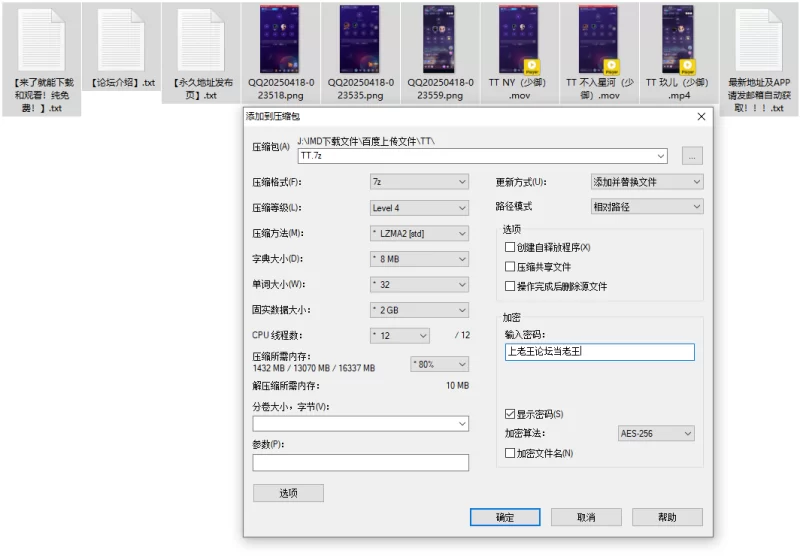Select the TT 不入星河 (少御).mov file
Image resolution: width=800 pixels, height=560 pixels.
click(x=600, y=40)
